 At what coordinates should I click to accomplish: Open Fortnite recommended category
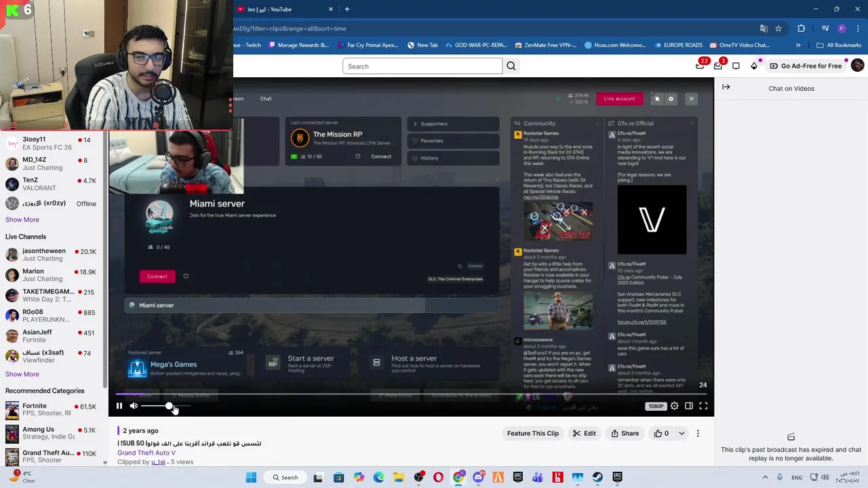click(51, 410)
